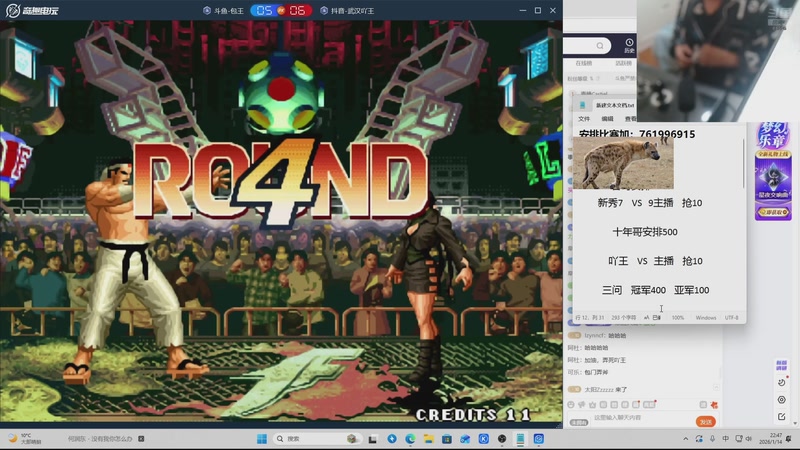
Task: Click the Notepad file icon next to 新建文本文档.txt
Action: (583, 105)
